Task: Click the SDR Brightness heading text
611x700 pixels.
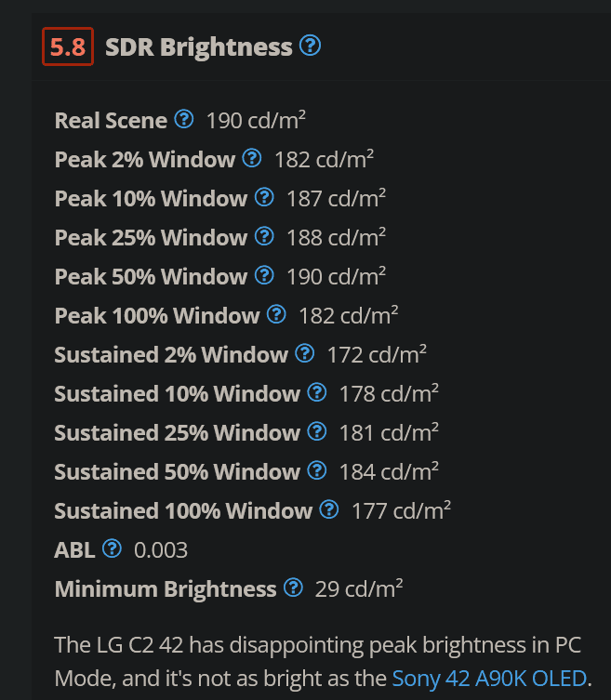Action: (199, 46)
